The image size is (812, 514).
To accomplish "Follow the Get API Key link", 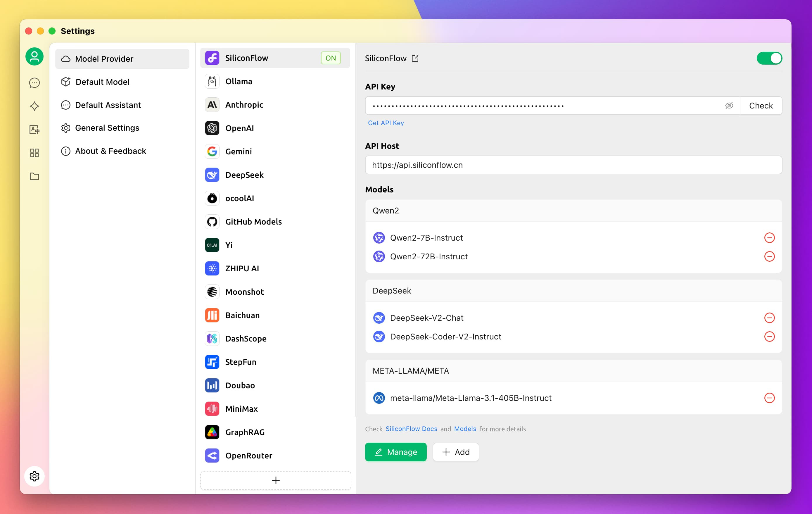I will 386,123.
